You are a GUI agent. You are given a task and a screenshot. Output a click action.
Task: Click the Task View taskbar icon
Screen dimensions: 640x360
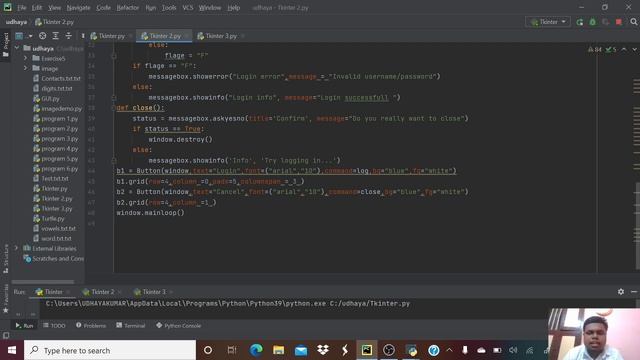[x=232, y=350]
